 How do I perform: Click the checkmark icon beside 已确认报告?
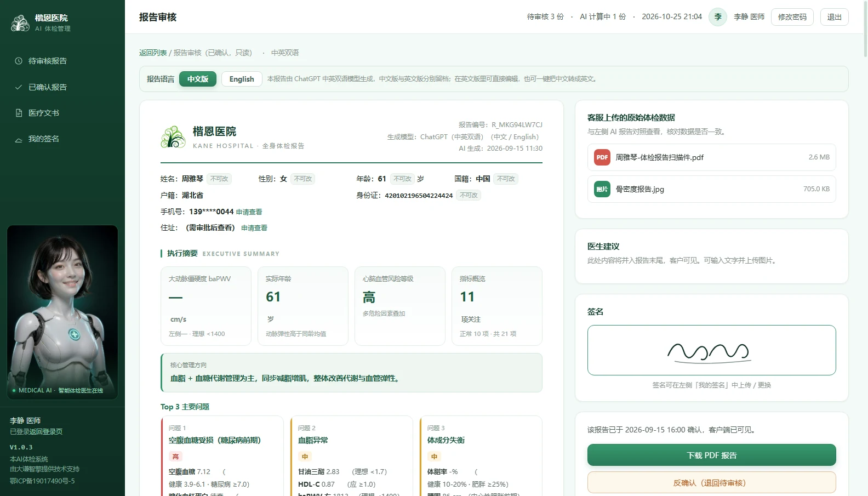pos(19,87)
